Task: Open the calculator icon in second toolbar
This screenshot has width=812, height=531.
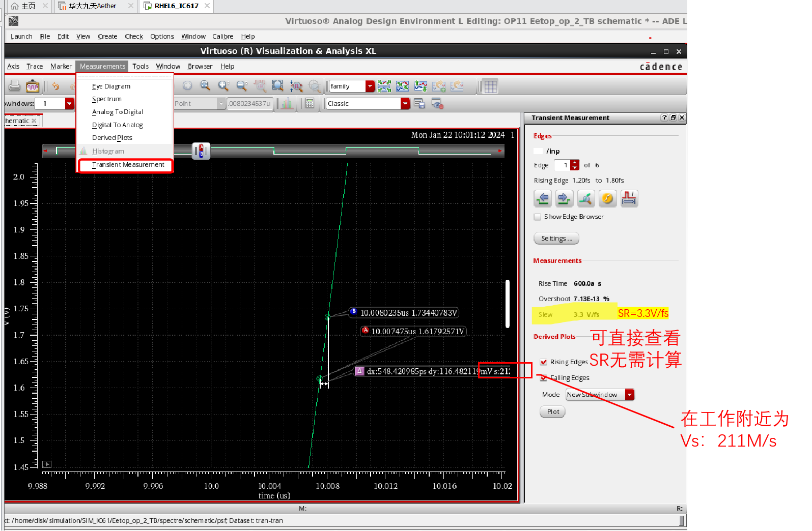Action: click(310, 103)
